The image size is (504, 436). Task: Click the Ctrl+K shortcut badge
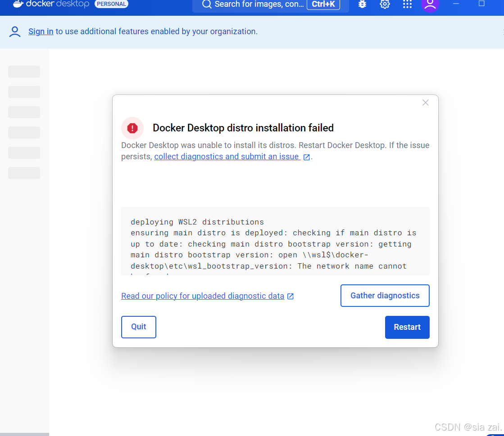[x=323, y=4]
